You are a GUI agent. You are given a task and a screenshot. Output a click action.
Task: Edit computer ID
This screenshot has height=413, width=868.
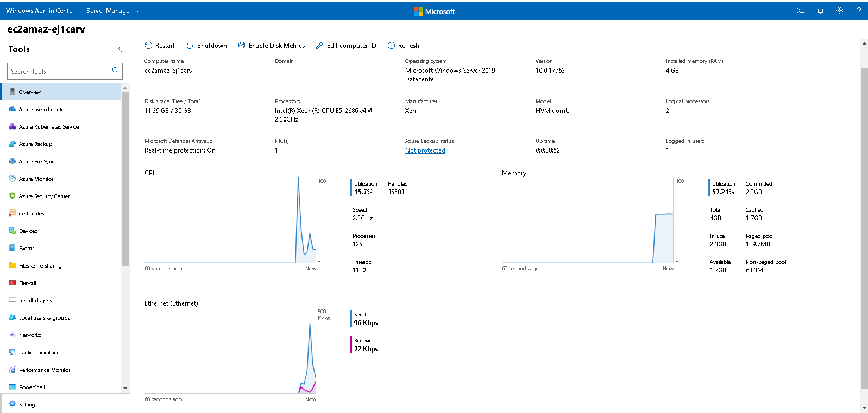click(x=346, y=46)
